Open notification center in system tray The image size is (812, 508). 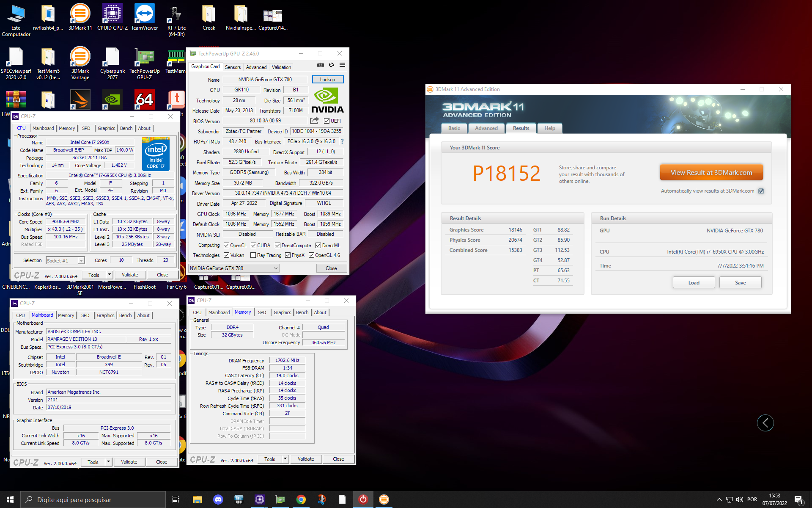point(799,500)
